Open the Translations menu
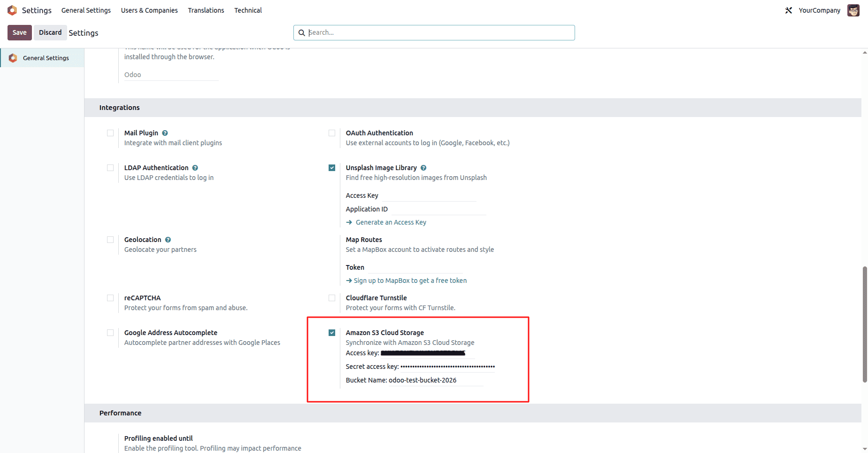Image resolution: width=868 pixels, height=453 pixels. tap(206, 10)
